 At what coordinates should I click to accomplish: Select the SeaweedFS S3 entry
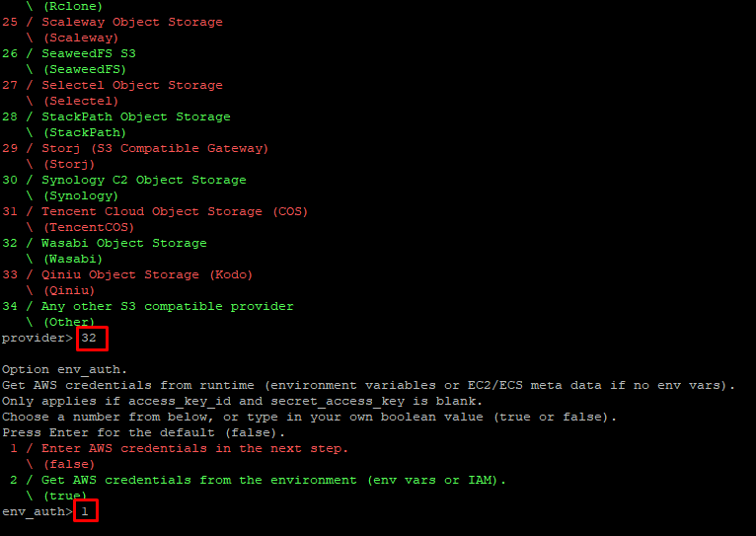pos(88,53)
